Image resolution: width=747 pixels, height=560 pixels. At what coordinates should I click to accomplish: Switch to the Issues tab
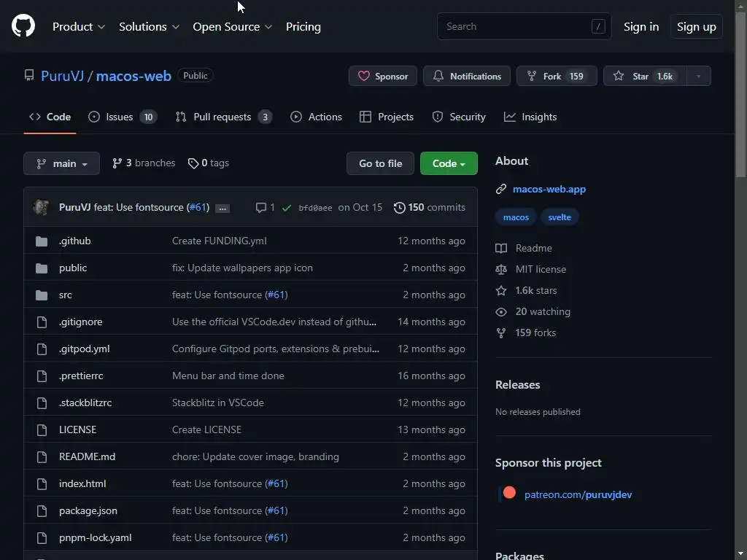click(123, 117)
